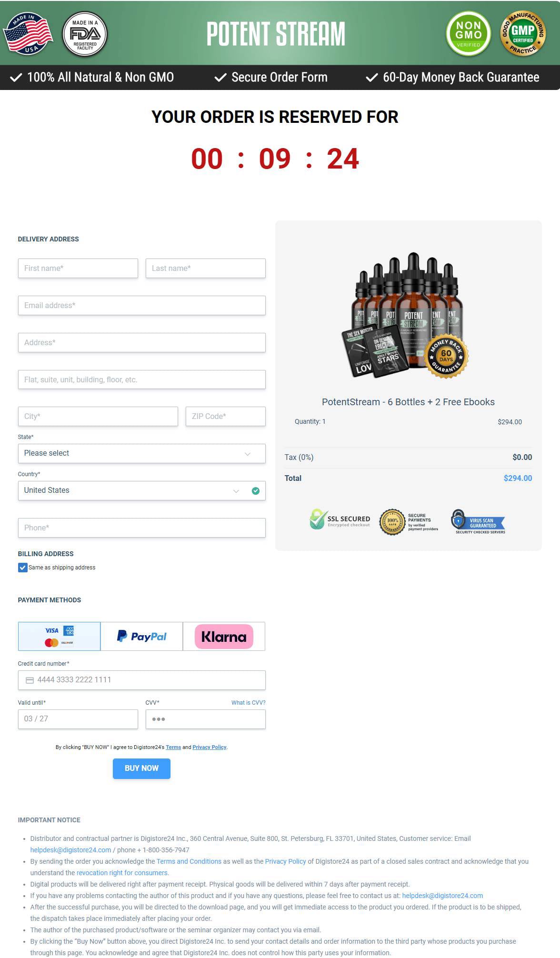The width and height of the screenshot is (560, 958).
Task: Click the 60 Days Money Back seal
Action: coord(446,356)
